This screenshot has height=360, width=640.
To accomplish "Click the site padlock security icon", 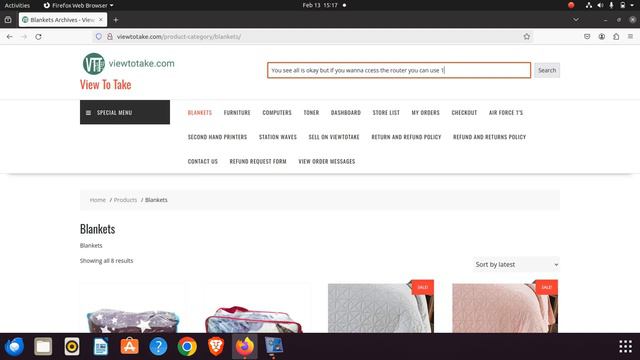I will coord(110,37).
